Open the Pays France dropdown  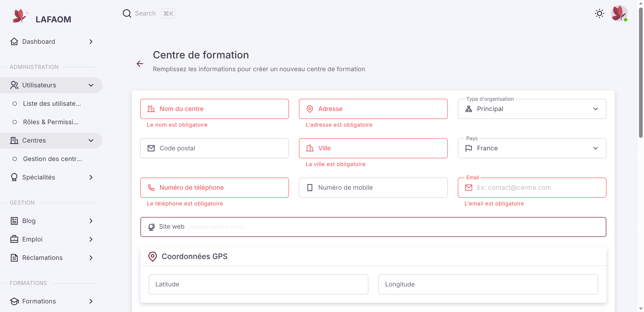[532, 148]
